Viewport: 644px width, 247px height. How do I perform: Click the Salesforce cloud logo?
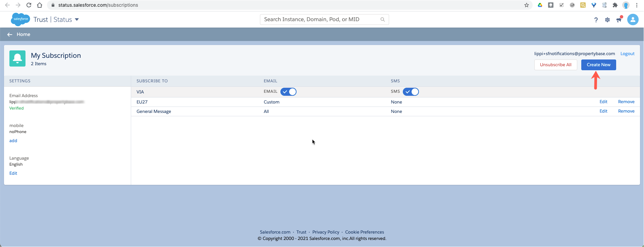point(20,19)
